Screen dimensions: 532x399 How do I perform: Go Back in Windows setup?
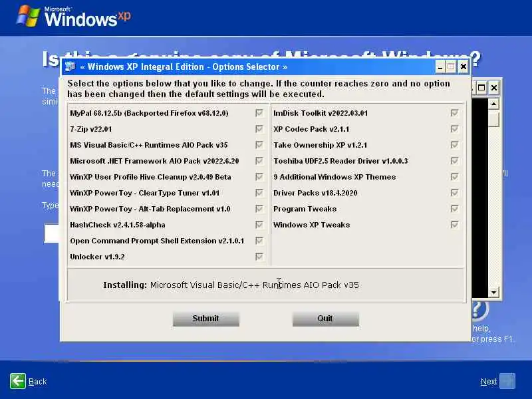pyautogui.click(x=38, y=382)
